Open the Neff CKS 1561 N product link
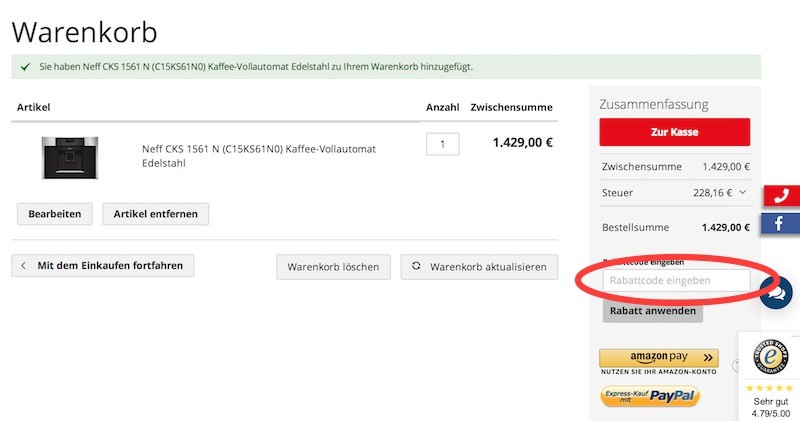Image resolution: width=800 pixels, height=421 pixels. (259, 156)
